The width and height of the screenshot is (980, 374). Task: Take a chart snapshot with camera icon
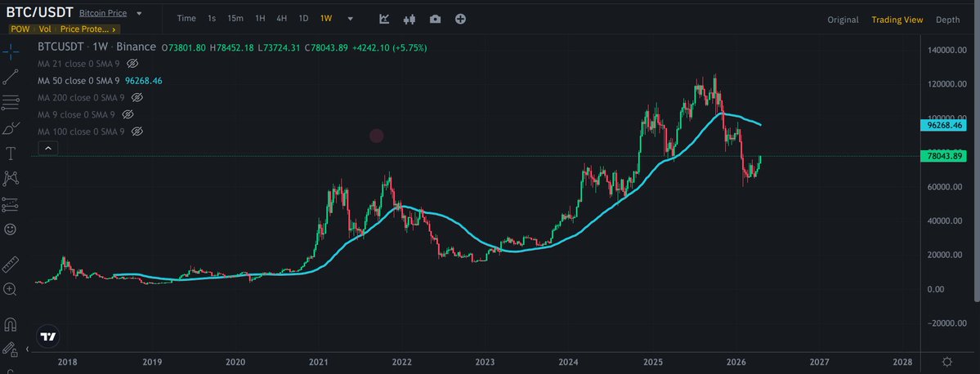pos(435,19)
